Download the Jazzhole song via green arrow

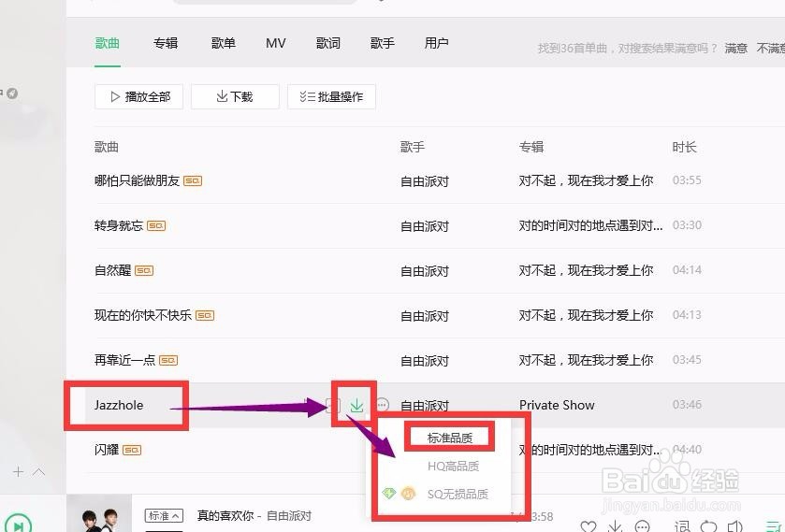coord(356,406)
